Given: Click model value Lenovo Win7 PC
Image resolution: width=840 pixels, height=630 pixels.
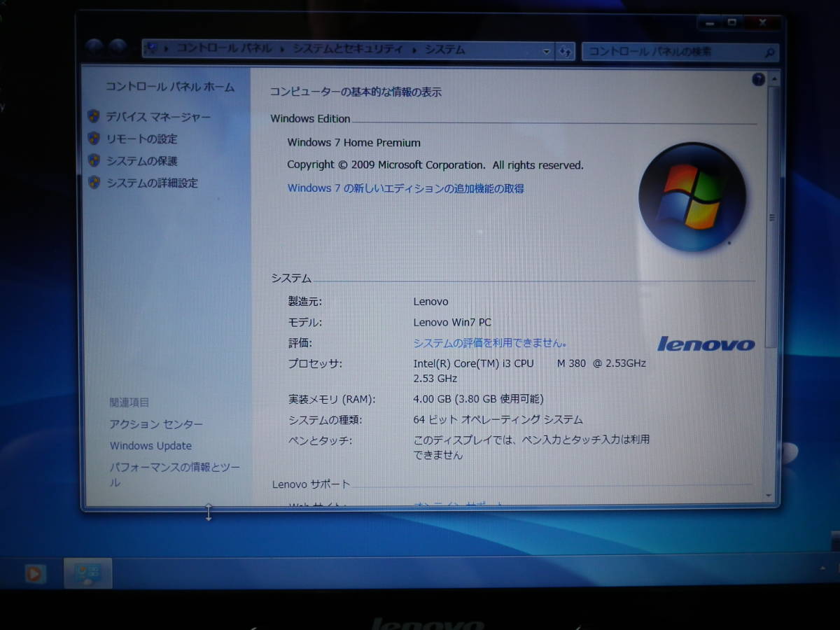Looking at the screenshot, I should click(452, 323).
